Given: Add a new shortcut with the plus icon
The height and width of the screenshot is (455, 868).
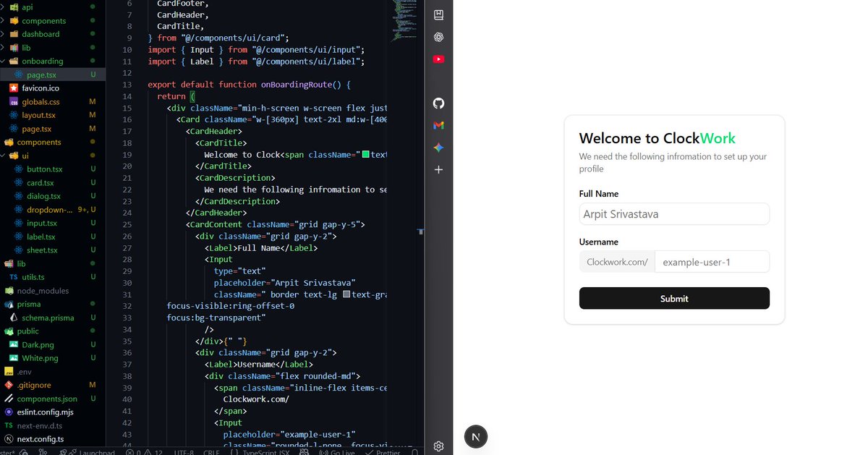Looking at the screenshot, I should 438,169.
